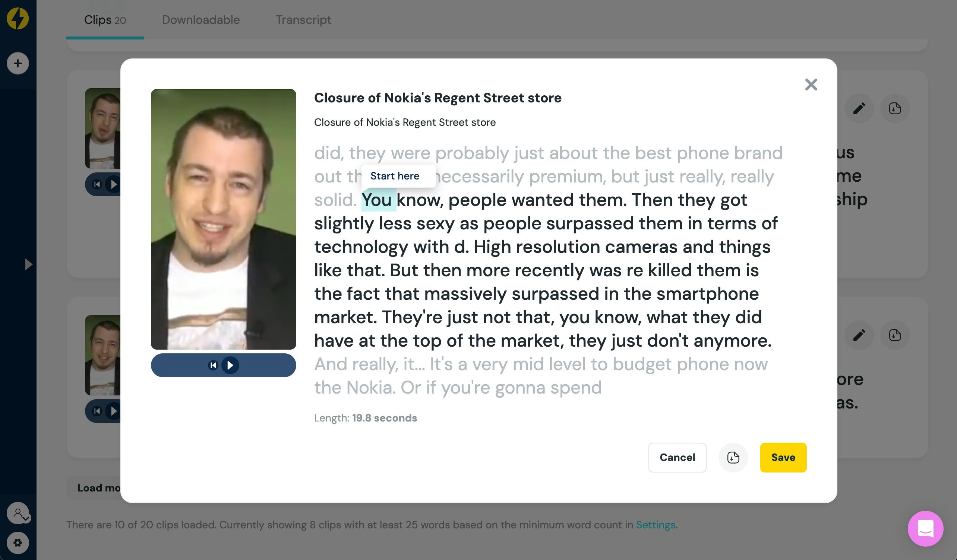Open the Settings link

click(656, 525)
